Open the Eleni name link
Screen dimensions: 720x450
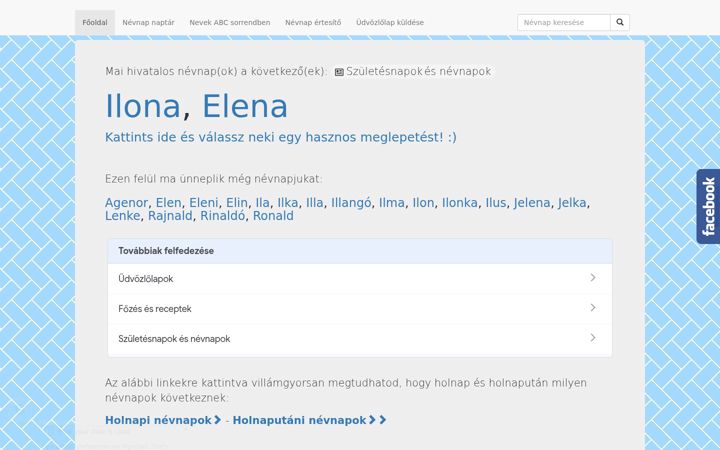pyautogui.click(x=203, y=203)
